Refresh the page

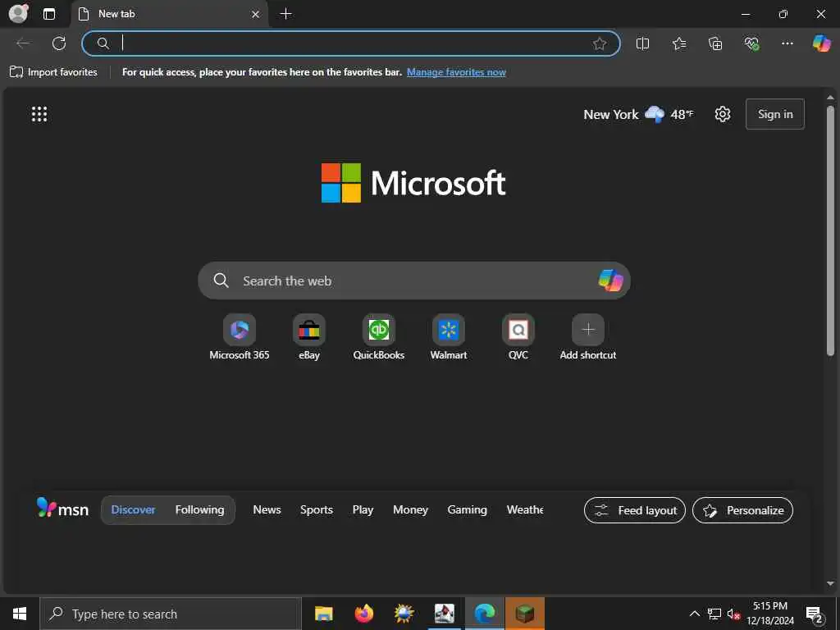click(59, 43)
